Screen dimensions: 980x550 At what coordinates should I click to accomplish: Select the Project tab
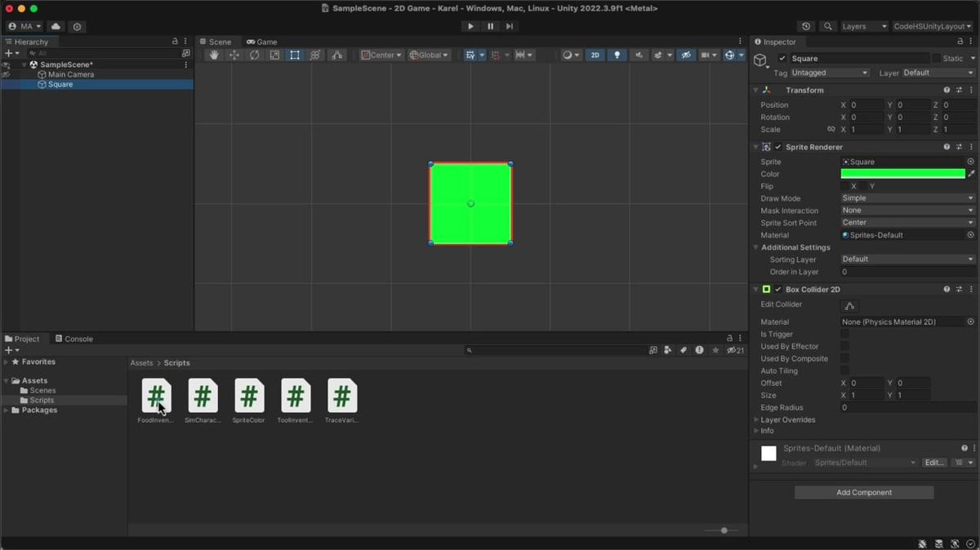(x=22, y=339)
